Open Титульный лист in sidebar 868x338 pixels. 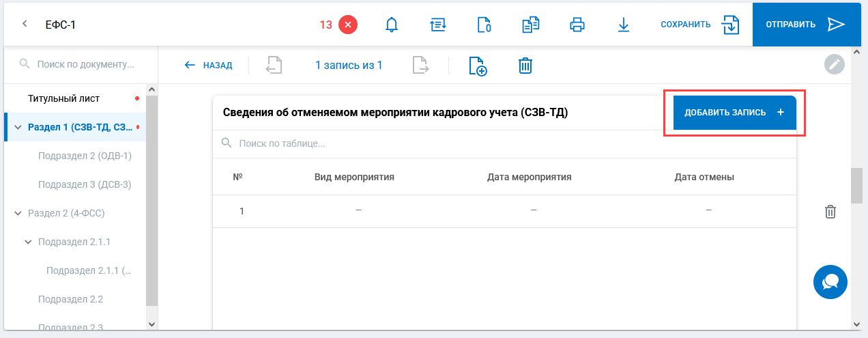(64, 98)
